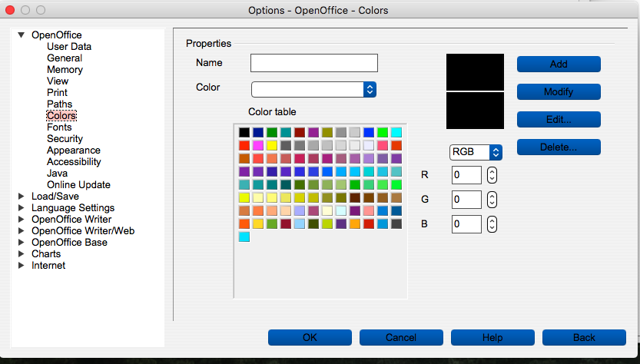Click the R value stepper arrows
Viewport: 640px width, 364px height.
(x=492, y=176)
